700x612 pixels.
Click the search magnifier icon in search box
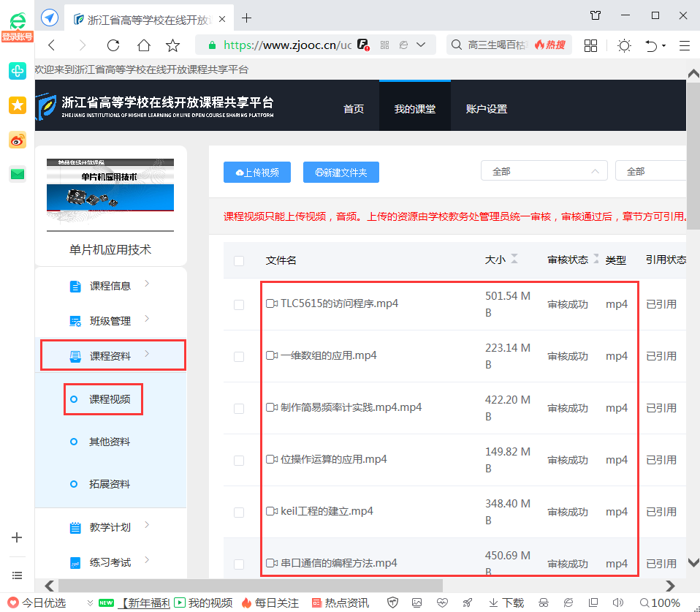456,45
